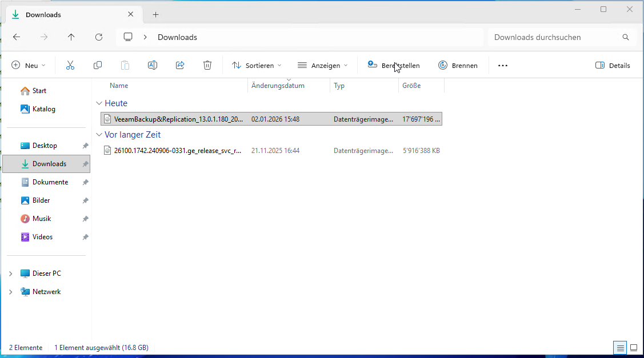Click the Rename icon in toolbar
Viewport: 644px width, 358px height.
pos(153,66)
